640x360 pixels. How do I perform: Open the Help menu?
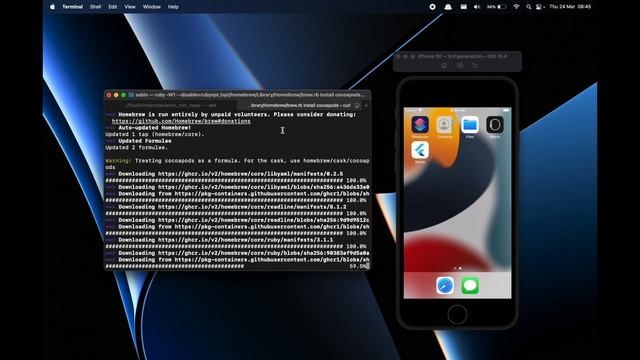tap(173, 7)
